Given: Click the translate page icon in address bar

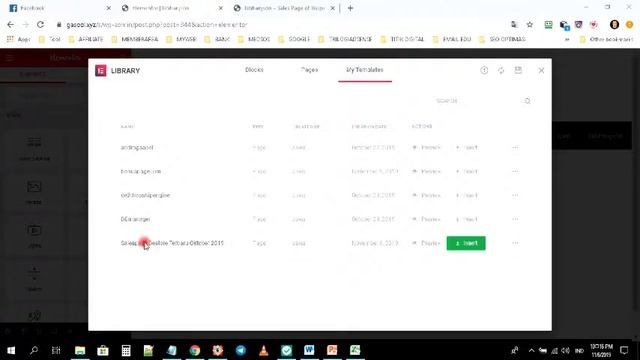Looking at the screenshot, I should (x=514, y=24).
